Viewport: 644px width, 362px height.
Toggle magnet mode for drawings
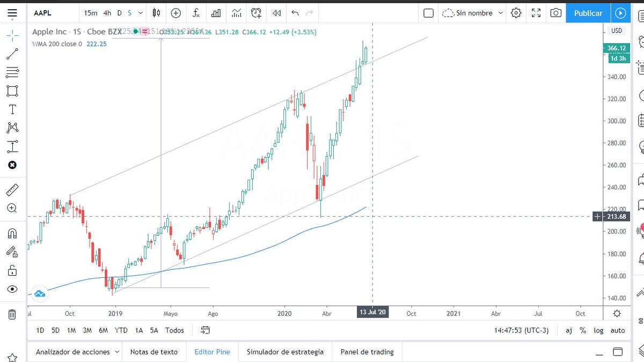[12, 233]
